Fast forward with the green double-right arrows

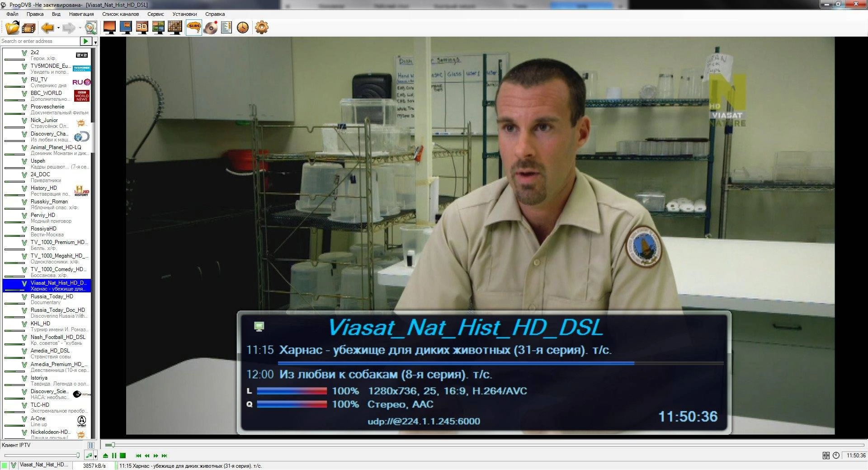[156, 456]
